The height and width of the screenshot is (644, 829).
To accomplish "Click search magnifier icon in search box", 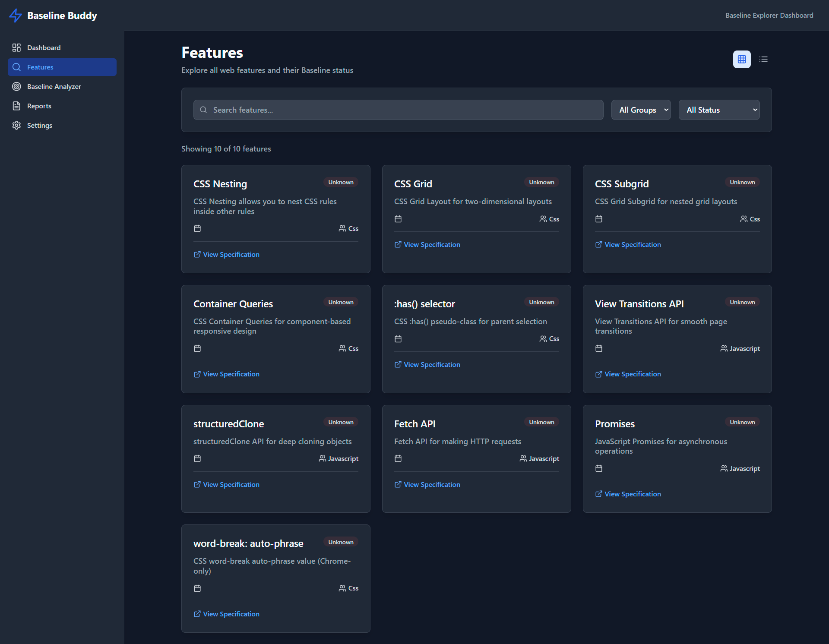I will (203, 110).
